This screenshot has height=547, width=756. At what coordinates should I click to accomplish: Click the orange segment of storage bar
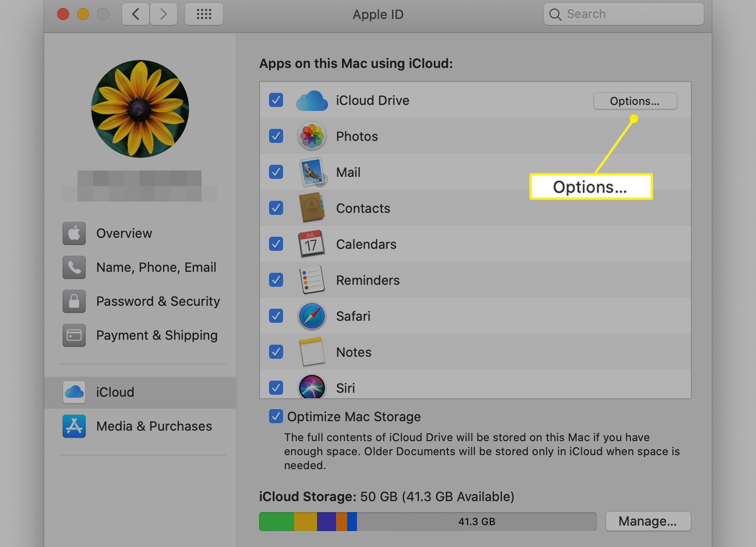341,521
